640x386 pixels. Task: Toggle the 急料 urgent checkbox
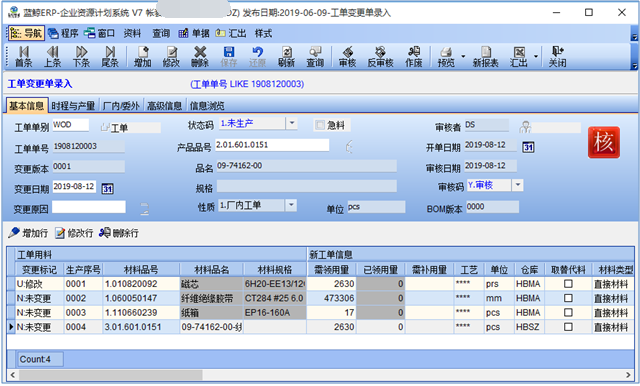point(320,125)
